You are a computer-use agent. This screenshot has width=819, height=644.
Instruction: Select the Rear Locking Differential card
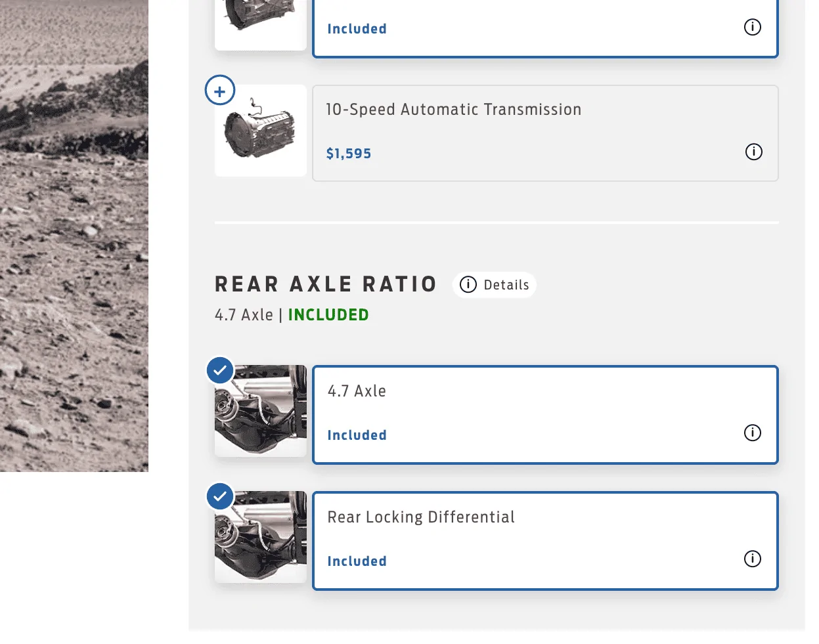pyautogui.click(x=545, y=541)
